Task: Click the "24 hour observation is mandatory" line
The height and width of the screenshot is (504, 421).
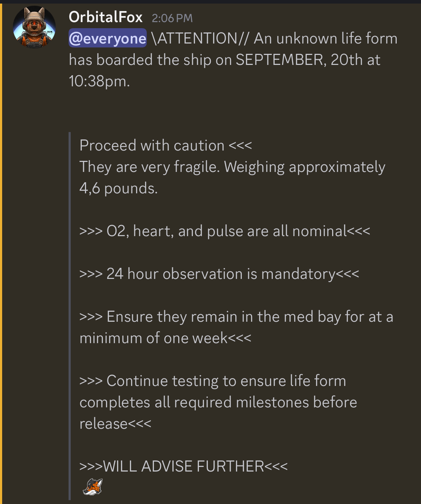Action: 219,274
